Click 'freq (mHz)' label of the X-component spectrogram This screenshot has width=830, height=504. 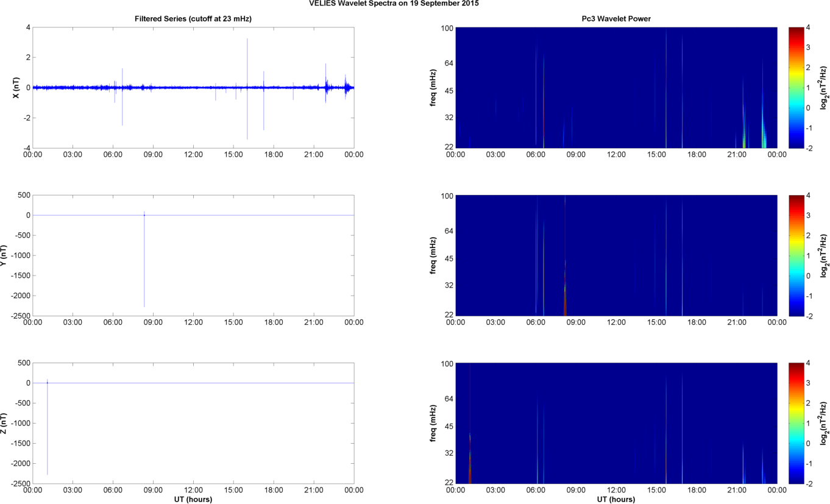click(x=433, y=88)
